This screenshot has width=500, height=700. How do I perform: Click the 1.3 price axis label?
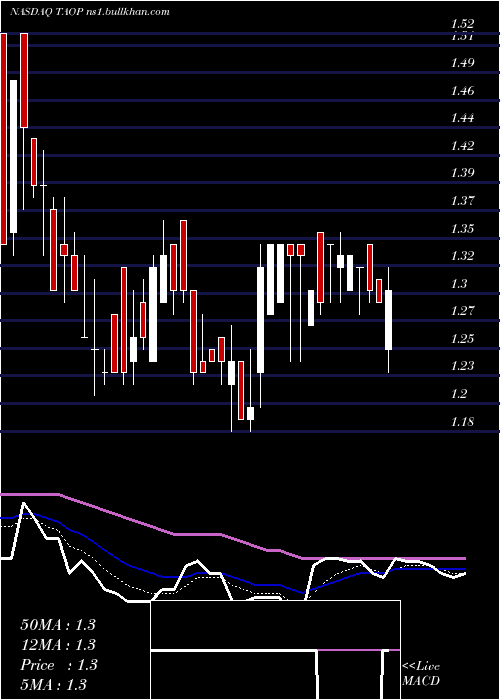click(459, 283)
